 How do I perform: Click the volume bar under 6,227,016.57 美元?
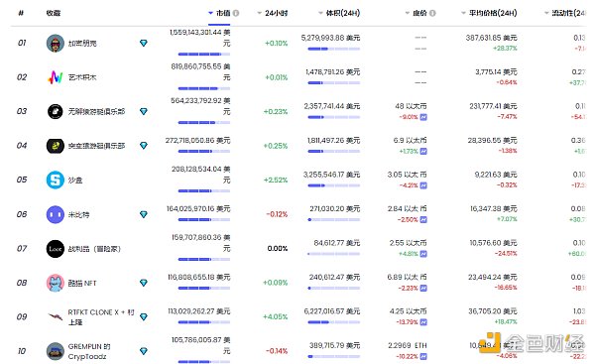[x=334, y=322]
